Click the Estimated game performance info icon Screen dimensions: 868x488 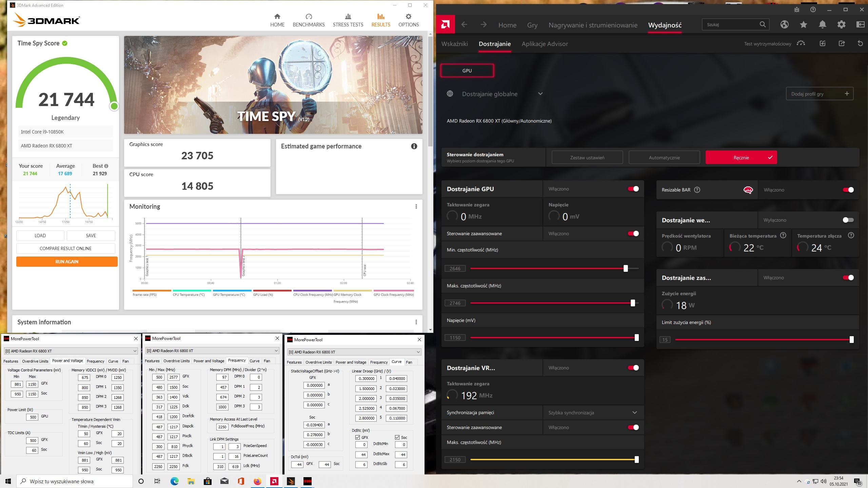(x=414, y=146)
